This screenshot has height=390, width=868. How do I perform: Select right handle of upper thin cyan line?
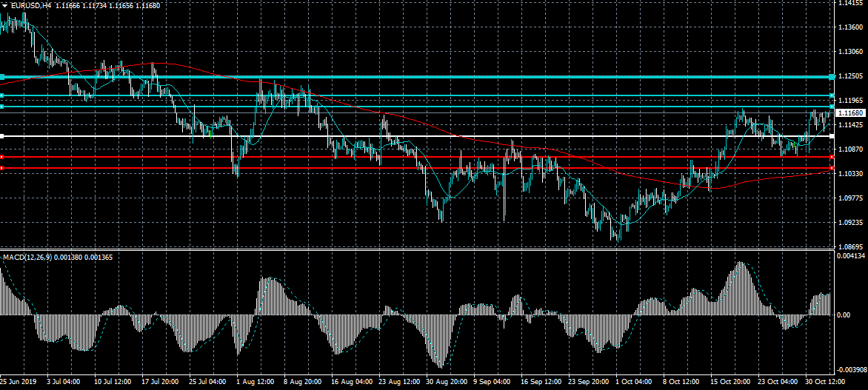point(832,95)
